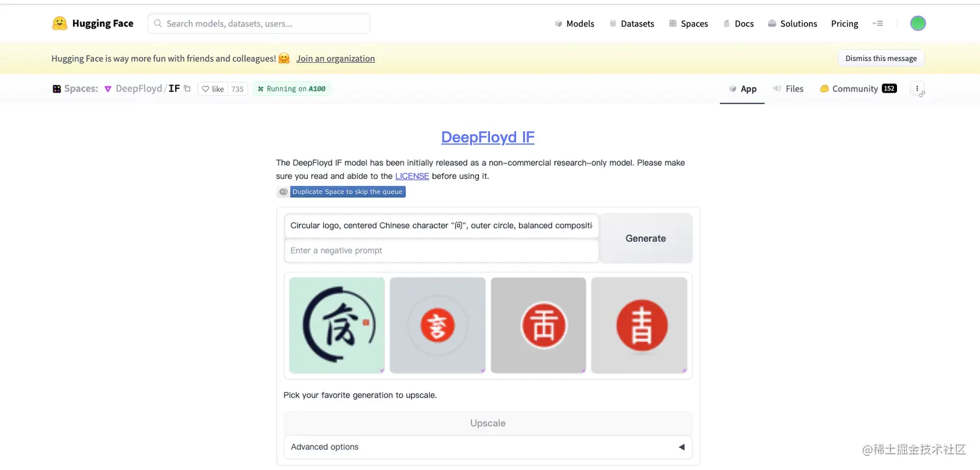Follow the Join an organization link

[335, 58]
